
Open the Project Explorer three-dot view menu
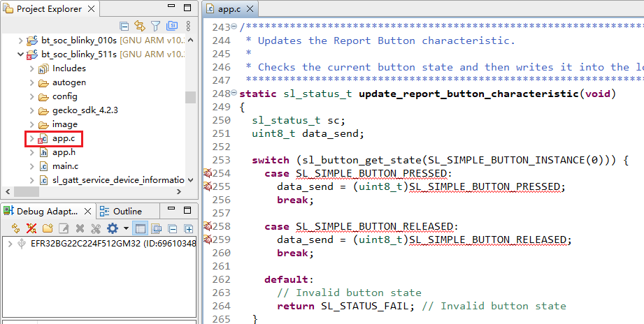click(x=187, y=27)
